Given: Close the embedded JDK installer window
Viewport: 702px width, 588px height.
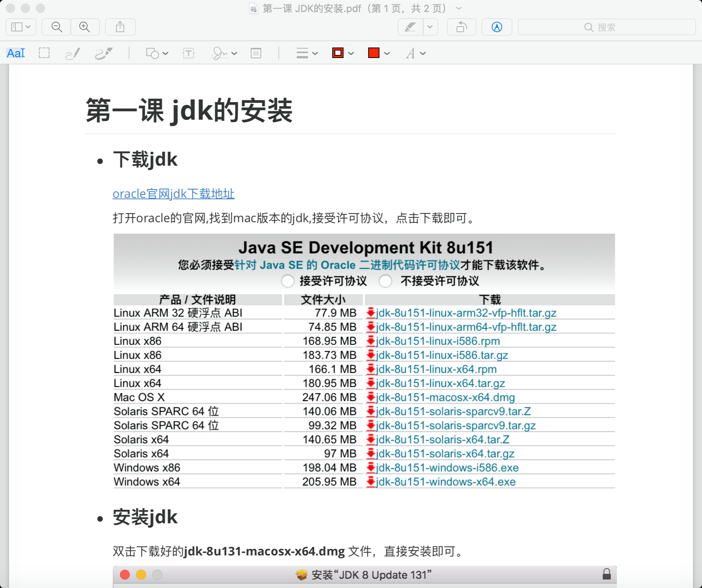Looking at the screenshot, I should pyautogui.click(x=125, y=575).
